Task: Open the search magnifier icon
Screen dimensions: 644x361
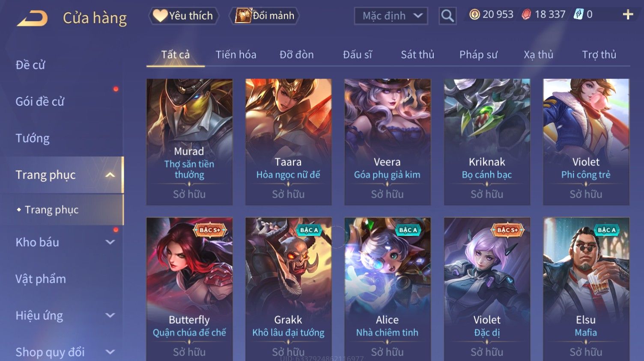Action: 447,16
